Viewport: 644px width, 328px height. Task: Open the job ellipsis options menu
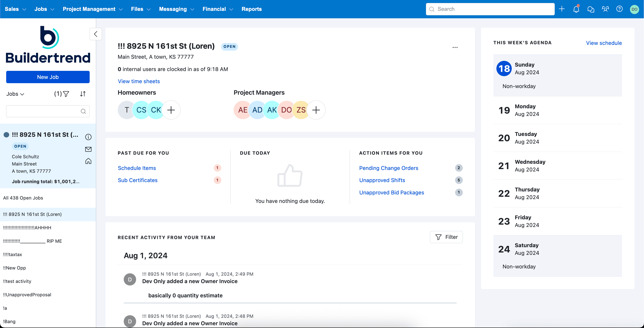click(455, 47)
